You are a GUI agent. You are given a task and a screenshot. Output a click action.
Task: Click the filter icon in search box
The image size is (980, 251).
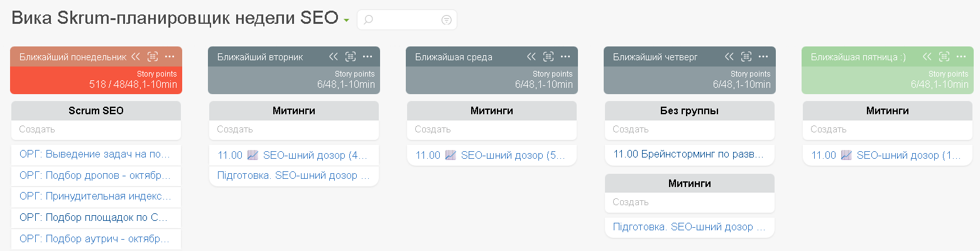(x=447, y=20)
